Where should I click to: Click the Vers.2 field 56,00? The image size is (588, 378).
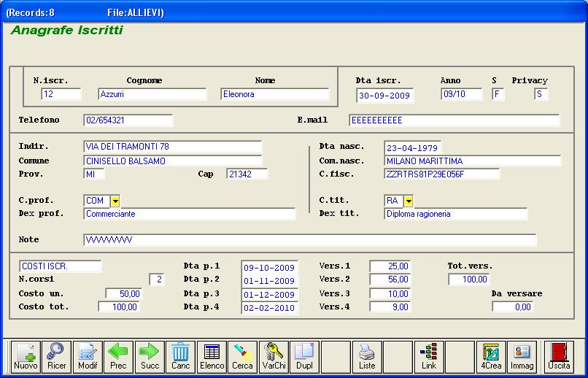[390, 279]
